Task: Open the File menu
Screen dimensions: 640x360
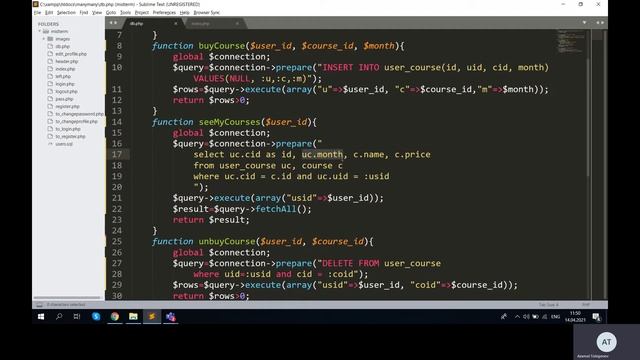Action: coord(37,13)
